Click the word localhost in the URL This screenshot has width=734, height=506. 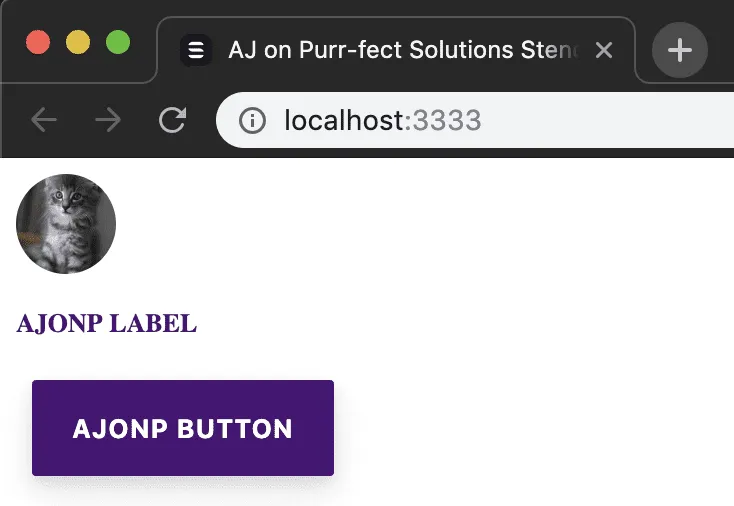pyautogui.click(x=343, y=121)
